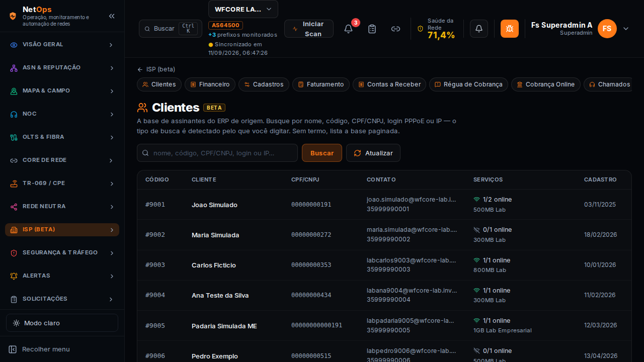644x362 pixels.
Task: Click client code #9006
Action: [x=155, y=356]
